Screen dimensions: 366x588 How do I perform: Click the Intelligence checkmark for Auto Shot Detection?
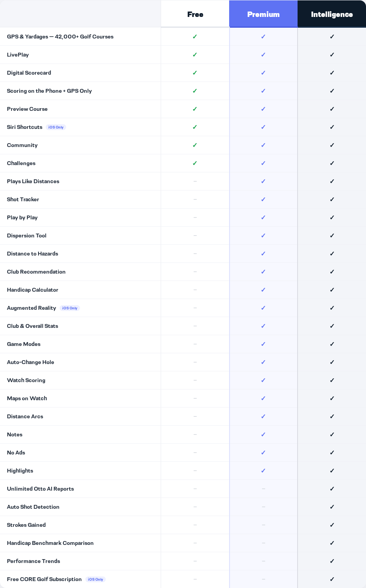point(332,507)
